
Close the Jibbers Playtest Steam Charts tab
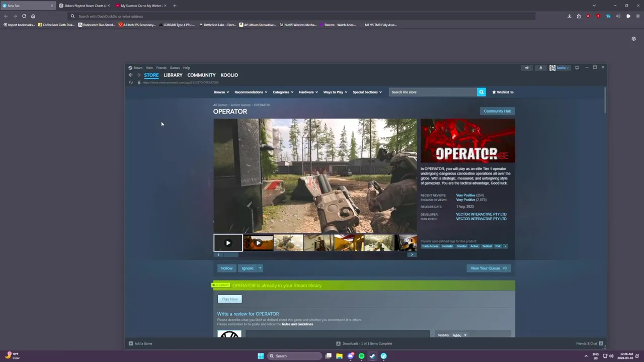click(109, 6)
